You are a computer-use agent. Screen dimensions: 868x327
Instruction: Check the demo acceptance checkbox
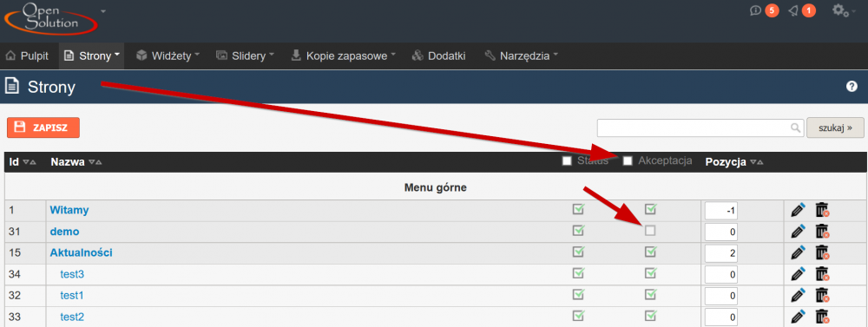point(650,231)
